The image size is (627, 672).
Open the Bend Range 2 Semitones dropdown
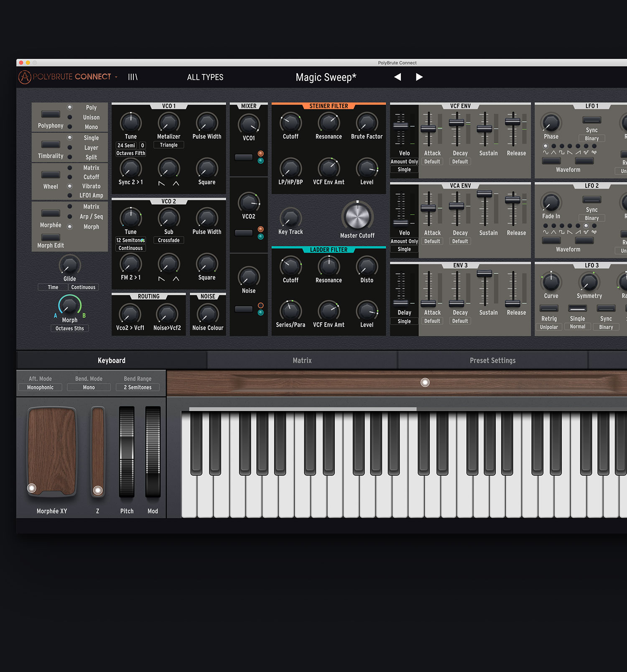click(138, 388)
